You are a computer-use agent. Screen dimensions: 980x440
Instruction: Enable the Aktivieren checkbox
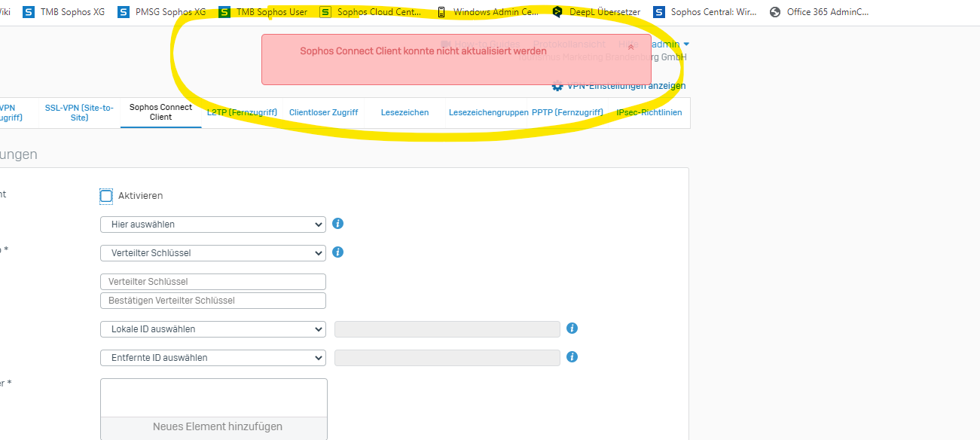pyautogui.click(x=106, y=196)
